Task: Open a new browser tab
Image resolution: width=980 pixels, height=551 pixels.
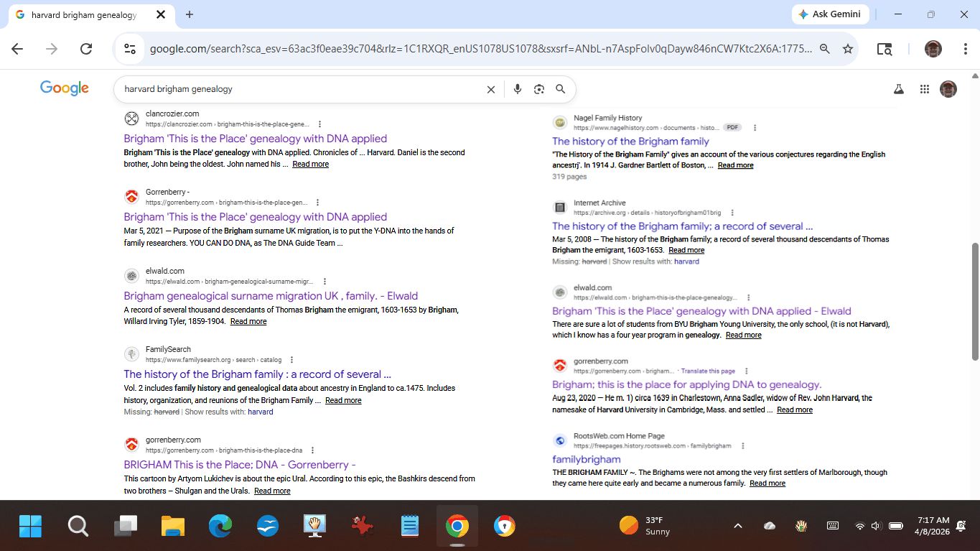Action: point(190,14)
